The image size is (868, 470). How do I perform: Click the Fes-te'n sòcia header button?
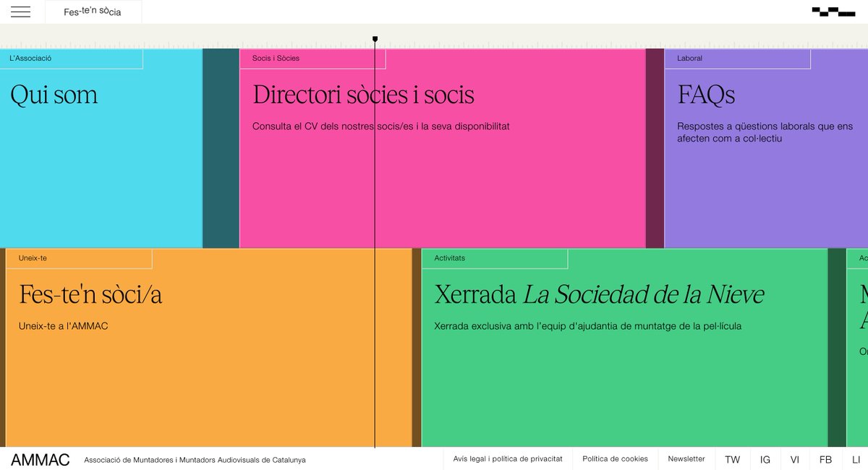[x=93, y=12]
